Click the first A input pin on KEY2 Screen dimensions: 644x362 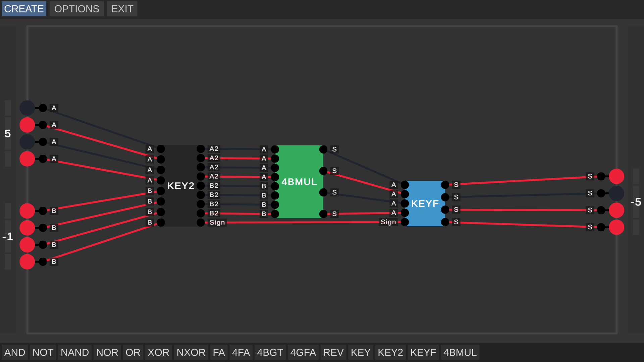tap(161, 149)
